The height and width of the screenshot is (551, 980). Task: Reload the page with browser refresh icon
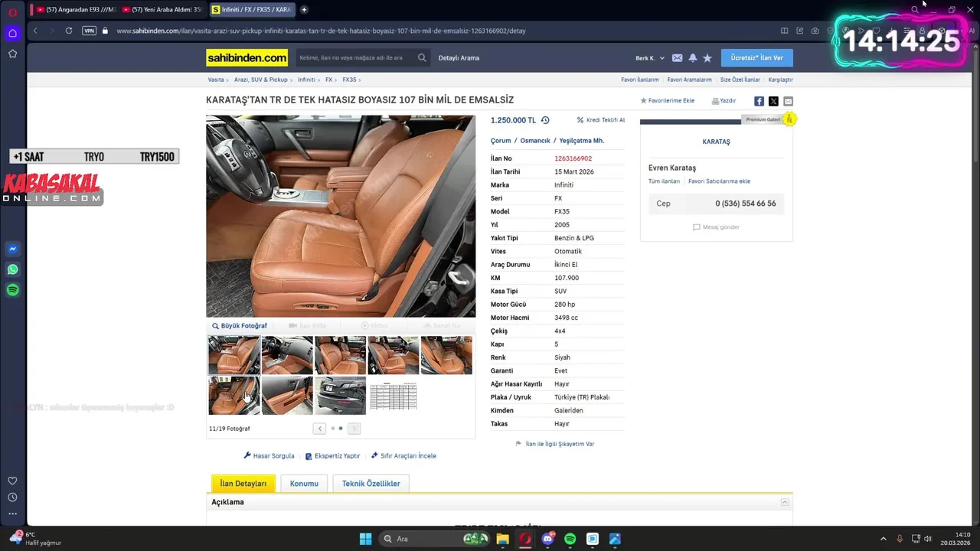coord(69,31)
